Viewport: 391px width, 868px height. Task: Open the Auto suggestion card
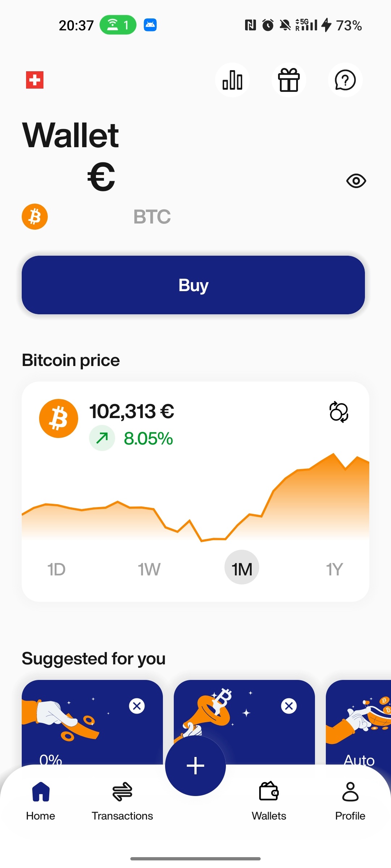[358, 723]
